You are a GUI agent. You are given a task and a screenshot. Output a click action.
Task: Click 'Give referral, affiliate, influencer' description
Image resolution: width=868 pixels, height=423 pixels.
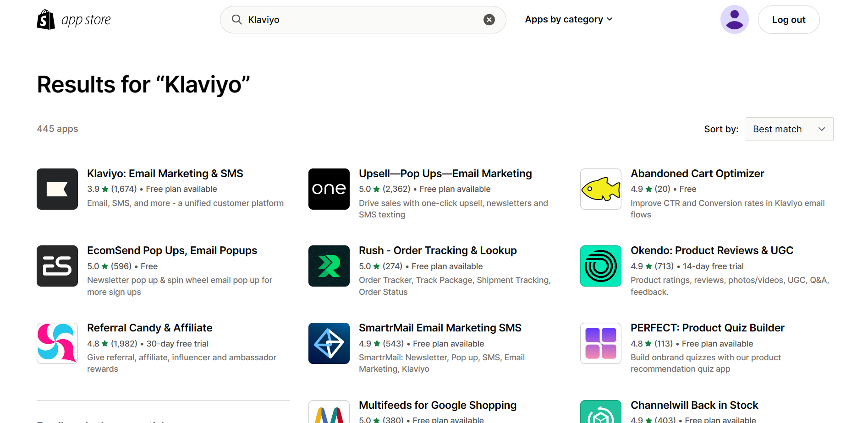point(181,363)
